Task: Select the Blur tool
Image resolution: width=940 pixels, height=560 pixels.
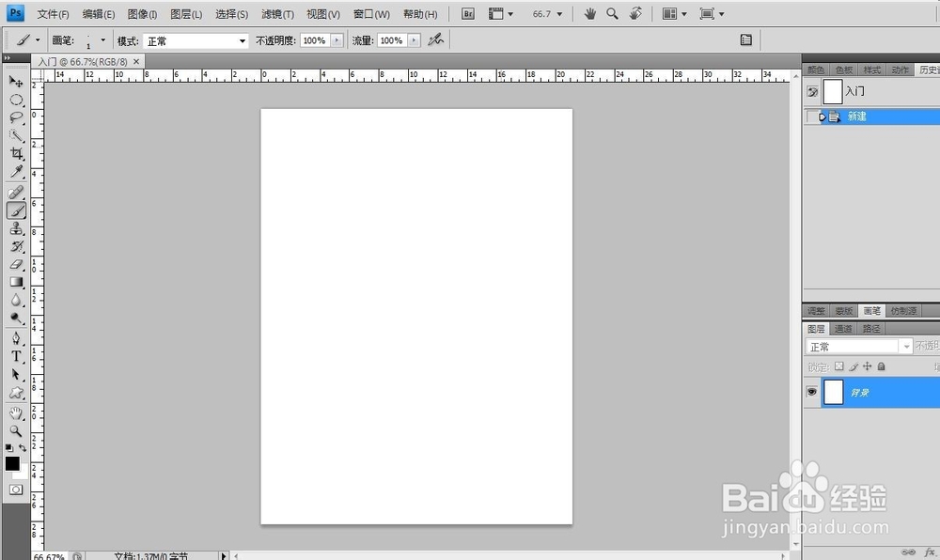Action: point(16,300)
